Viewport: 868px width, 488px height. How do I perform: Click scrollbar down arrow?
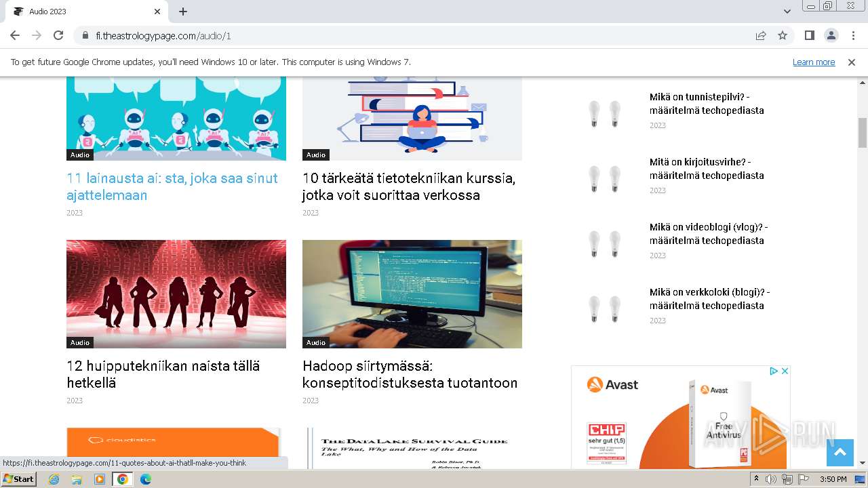click(x=863, y=463)
